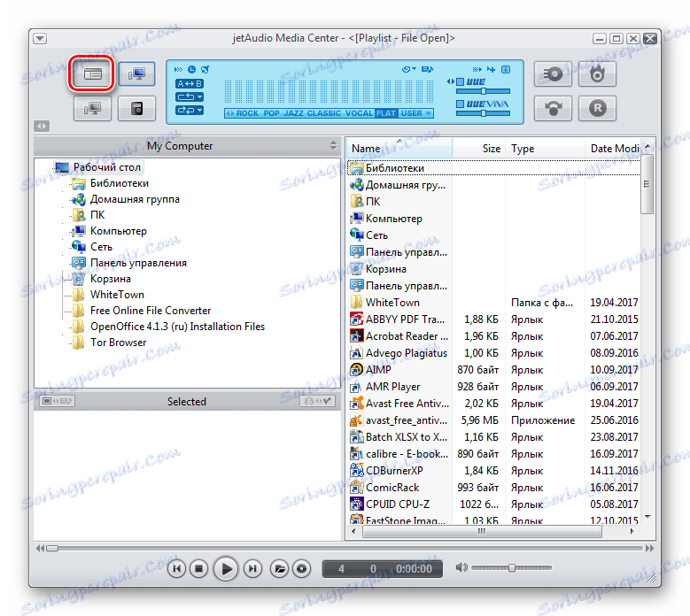This screenshot has height=616, width=690.
Task: Sort by the Date Modified column header
Action: pos(614,149)
